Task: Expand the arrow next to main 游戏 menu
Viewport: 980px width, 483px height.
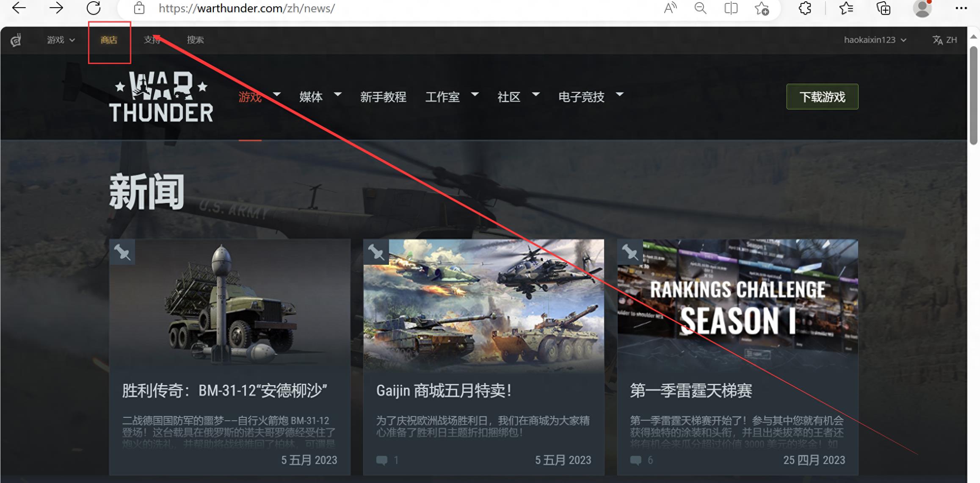Action: tap(277, 94)
